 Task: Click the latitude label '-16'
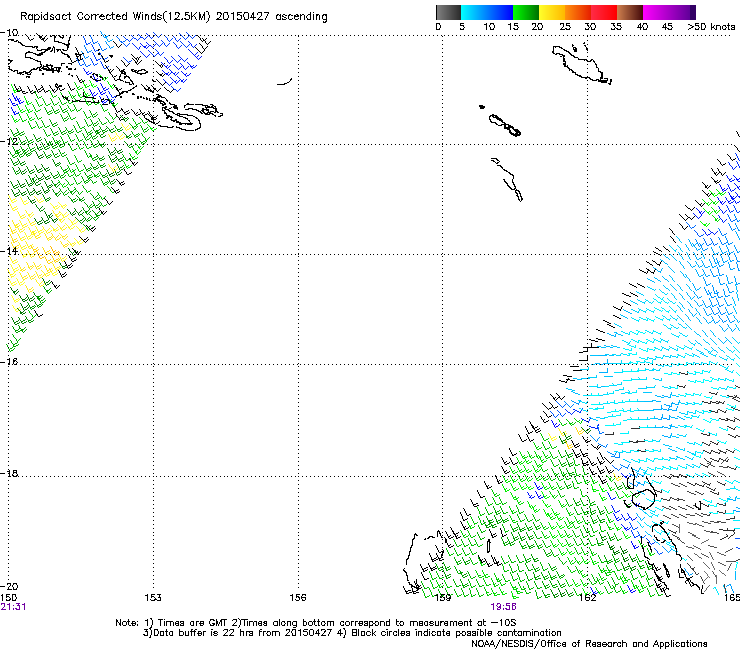click(9, 361)
